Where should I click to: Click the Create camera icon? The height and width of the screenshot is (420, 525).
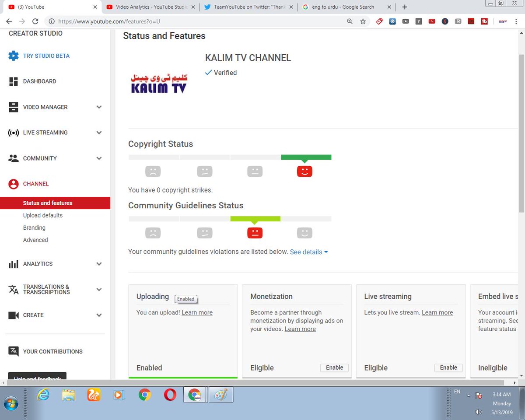[x=14, y=315]
